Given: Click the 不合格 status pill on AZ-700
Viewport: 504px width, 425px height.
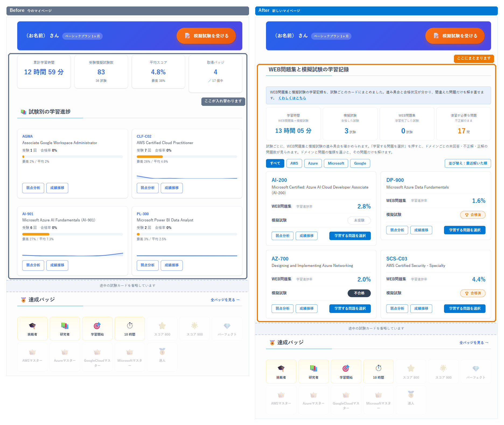Looking at the screenshot, I should 359,293.
